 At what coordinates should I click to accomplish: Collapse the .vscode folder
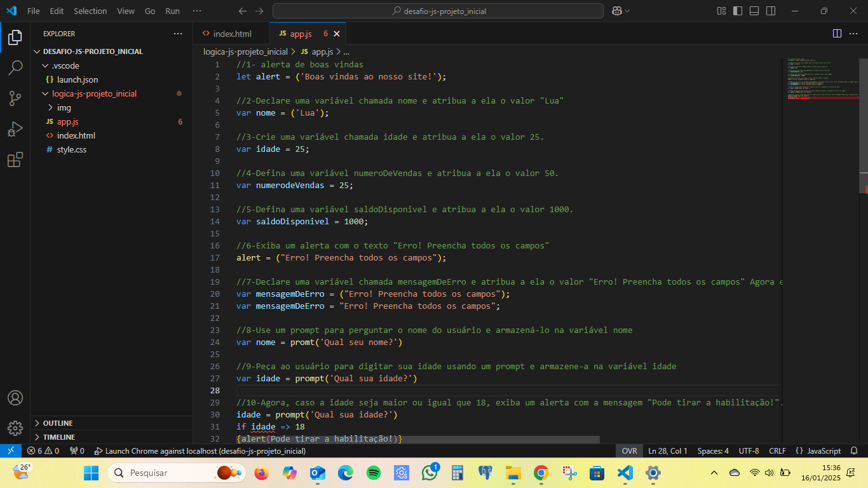tap(65, 65)
